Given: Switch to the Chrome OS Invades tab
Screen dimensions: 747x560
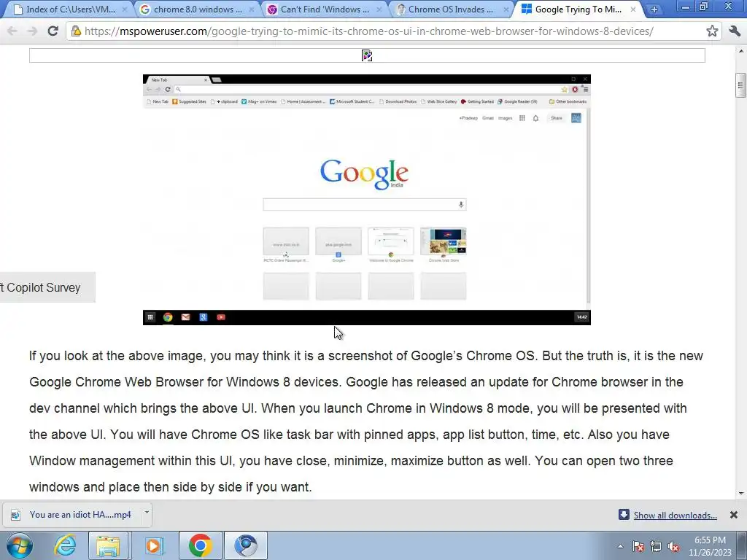Looking at the screenshot, I should click(x=452, y=9).
